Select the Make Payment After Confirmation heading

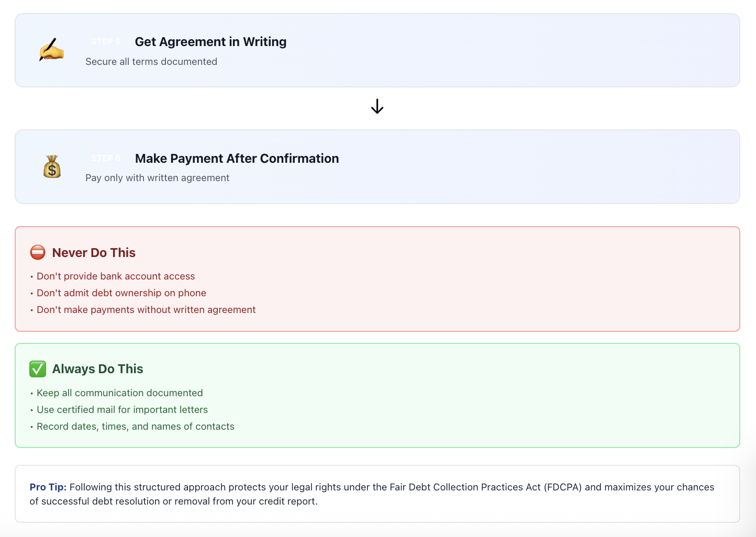pyautogui.click(x=237, y=159)
